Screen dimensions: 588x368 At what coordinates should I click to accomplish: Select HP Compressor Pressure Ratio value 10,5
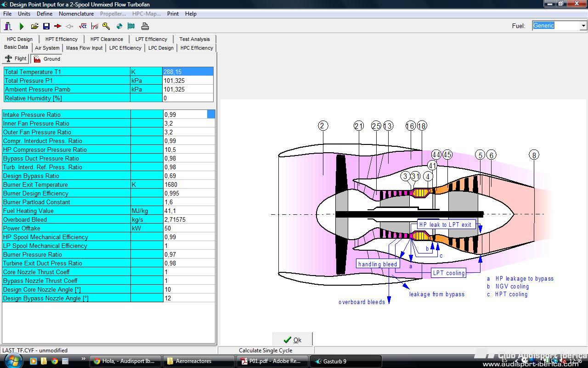coord(189,149)
